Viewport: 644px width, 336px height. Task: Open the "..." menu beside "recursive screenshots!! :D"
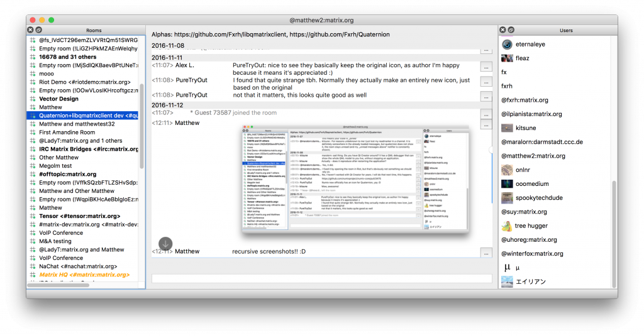coord(486,252)
